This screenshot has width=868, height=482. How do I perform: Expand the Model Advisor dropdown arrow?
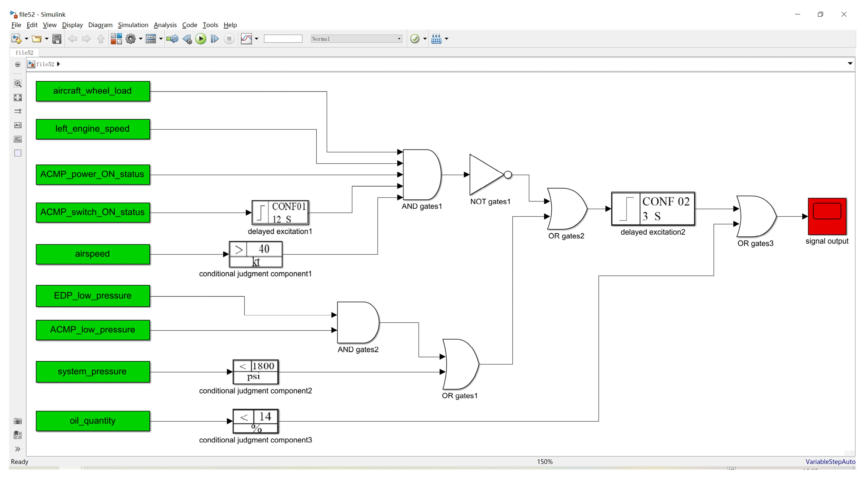(425, 39)
